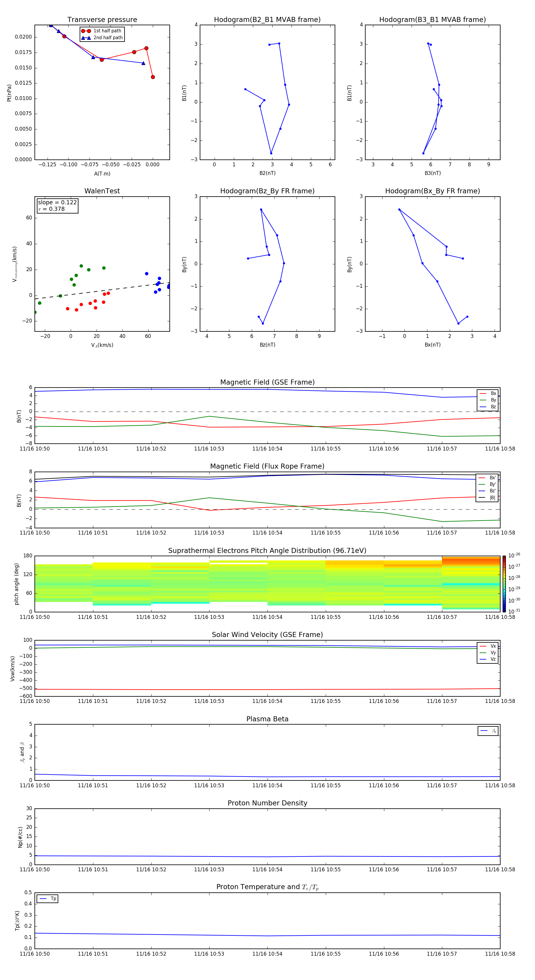Select the "Hodogram(B2_B1 MVAB frame)" title
The height and width of the screenshot is (980, 535).
pos(267,20)
